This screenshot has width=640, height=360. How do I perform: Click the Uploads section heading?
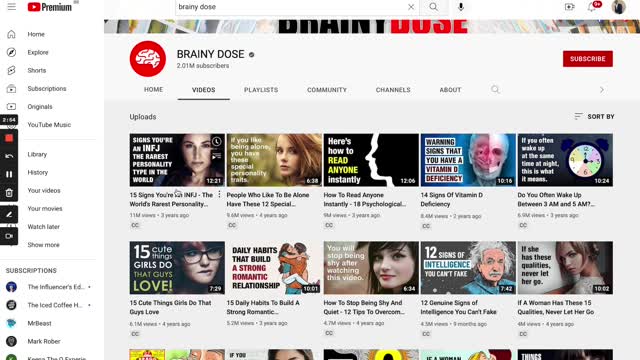(143, 117)
